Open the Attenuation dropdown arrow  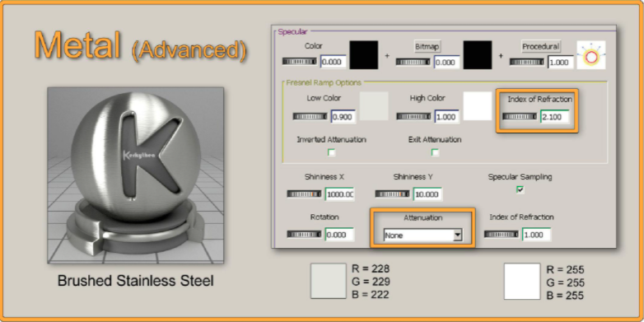point(458,236)
